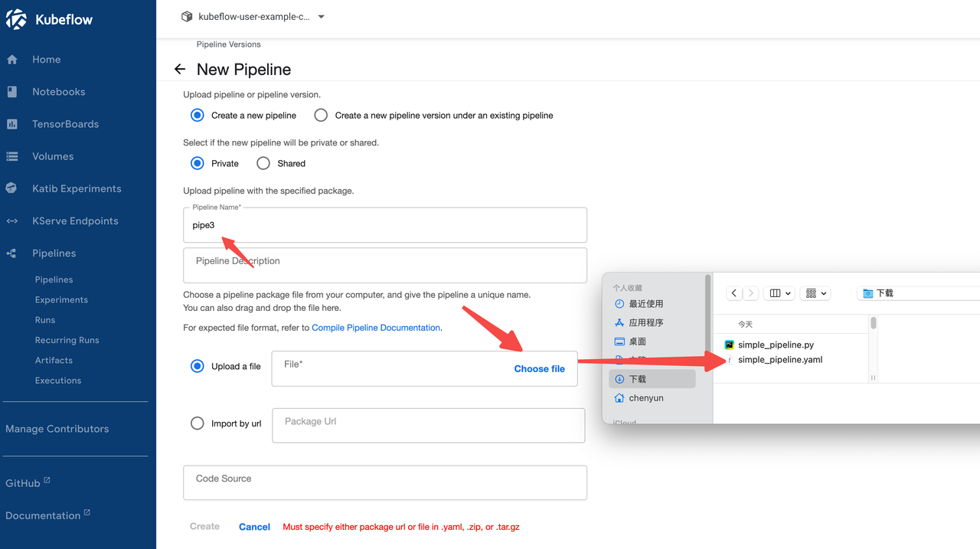Open Manage Contributors in sidebar
Screen dimensions: 980x549
(57, 429)
